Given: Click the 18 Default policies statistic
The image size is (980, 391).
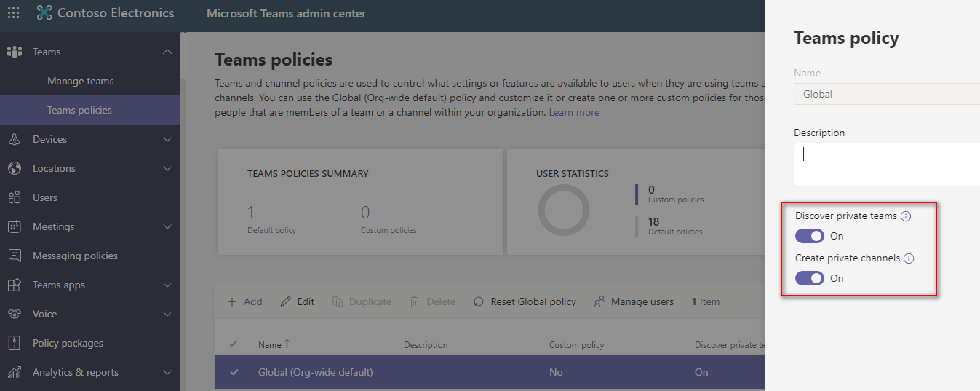Looking at the screenshot, I should pyautogui.click(x=675, y=226).
